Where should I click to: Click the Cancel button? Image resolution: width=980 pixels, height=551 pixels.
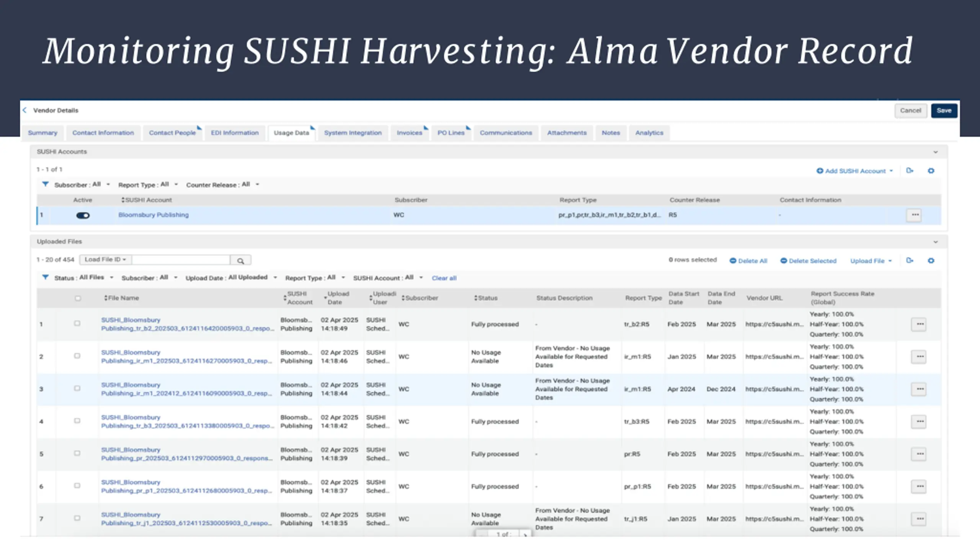pos(910,111)
